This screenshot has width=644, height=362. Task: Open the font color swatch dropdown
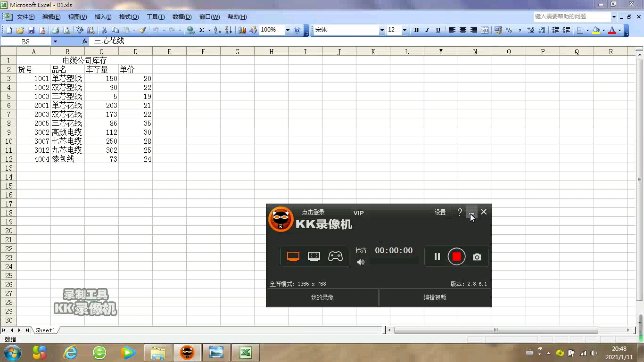point(619,30)
